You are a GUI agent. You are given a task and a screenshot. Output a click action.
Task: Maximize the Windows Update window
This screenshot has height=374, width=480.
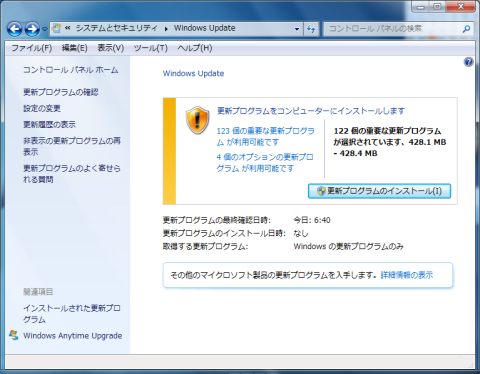point(437,7)
